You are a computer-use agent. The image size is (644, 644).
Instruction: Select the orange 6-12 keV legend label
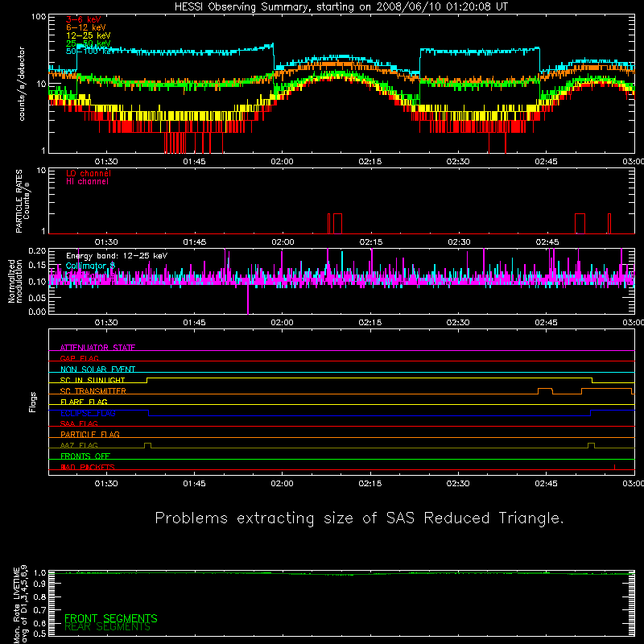pyautogui.click(x=86, y=27)
